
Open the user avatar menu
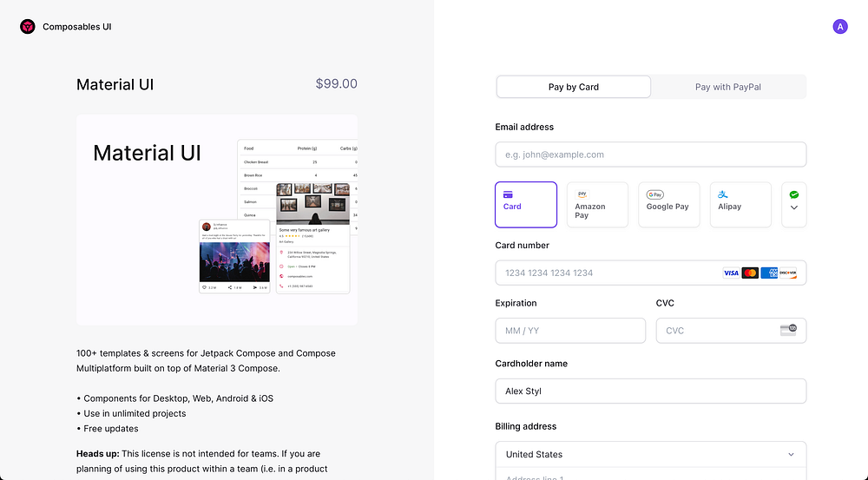click(x=840, y=27)
